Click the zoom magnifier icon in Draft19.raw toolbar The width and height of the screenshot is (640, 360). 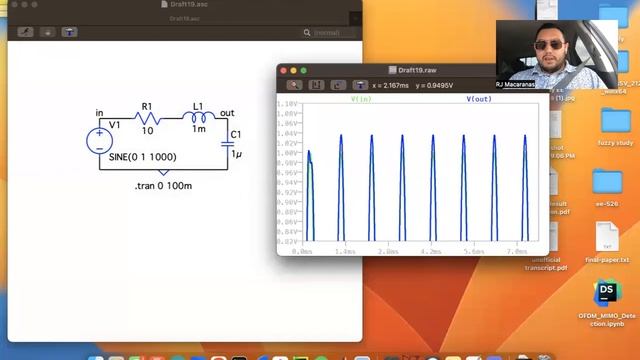coord(294,85)
